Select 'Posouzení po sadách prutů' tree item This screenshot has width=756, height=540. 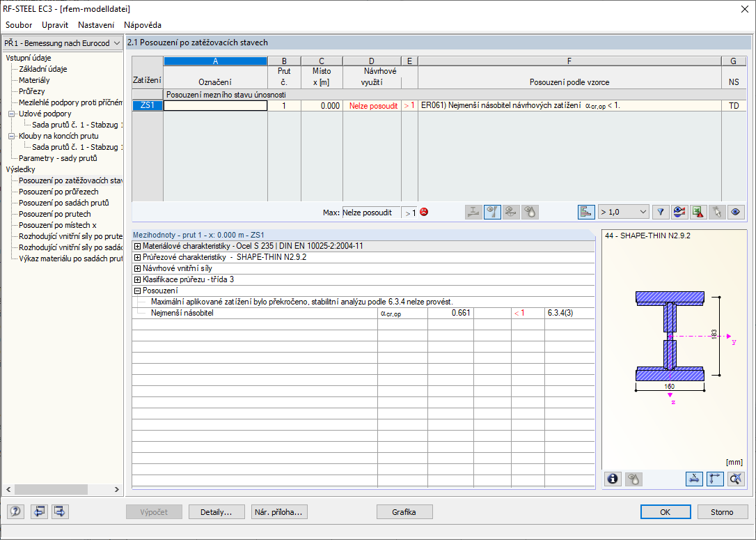point(63,203)
